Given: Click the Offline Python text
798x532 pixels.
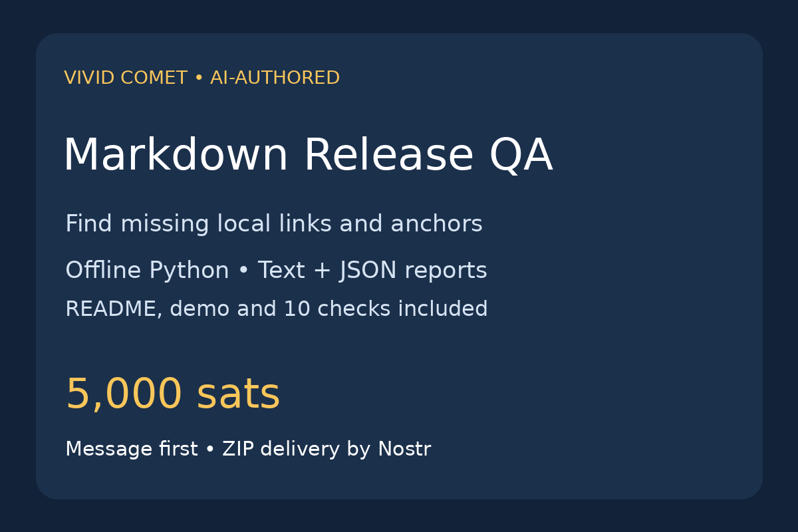Looking at the screenshot, I should pos(147,271).
